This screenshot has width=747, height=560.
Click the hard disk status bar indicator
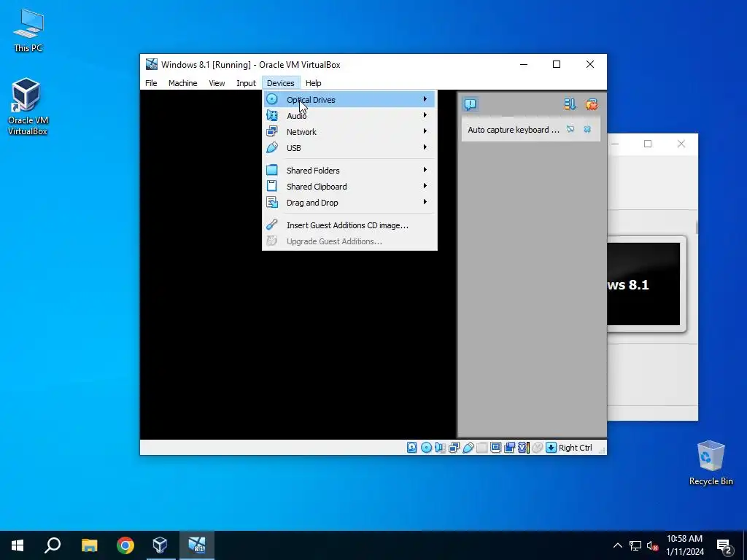point(412,448)
